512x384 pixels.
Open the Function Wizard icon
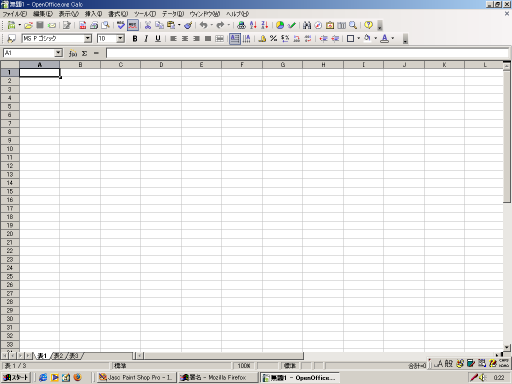(73, 53)
